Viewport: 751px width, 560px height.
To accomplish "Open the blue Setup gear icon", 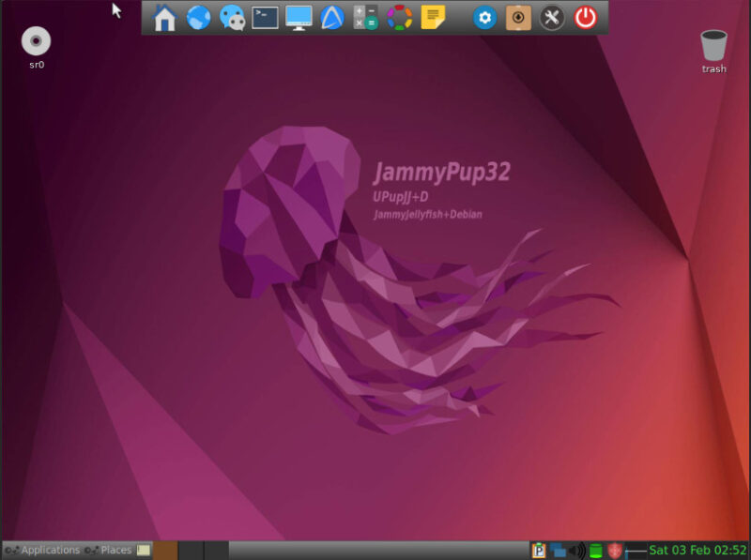I will [484, 17].
